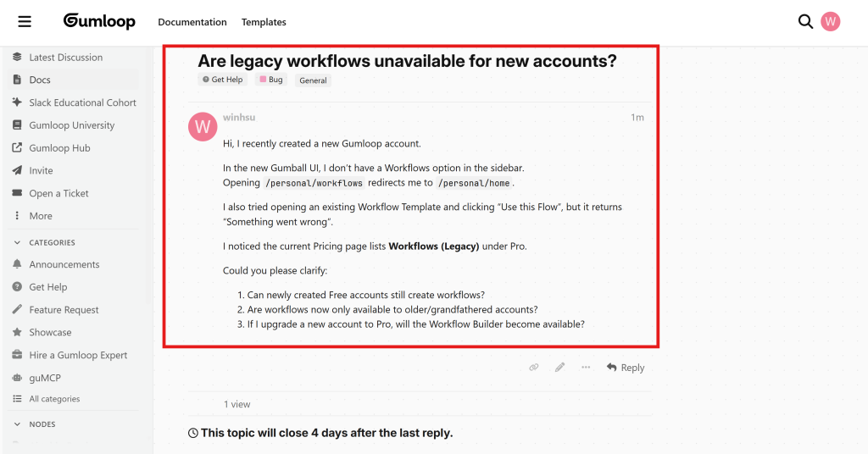The height and width of the screenshot is (454, 868).
Task: Open the topic title link
Action: pyautogui.click(x=407, y=61)
